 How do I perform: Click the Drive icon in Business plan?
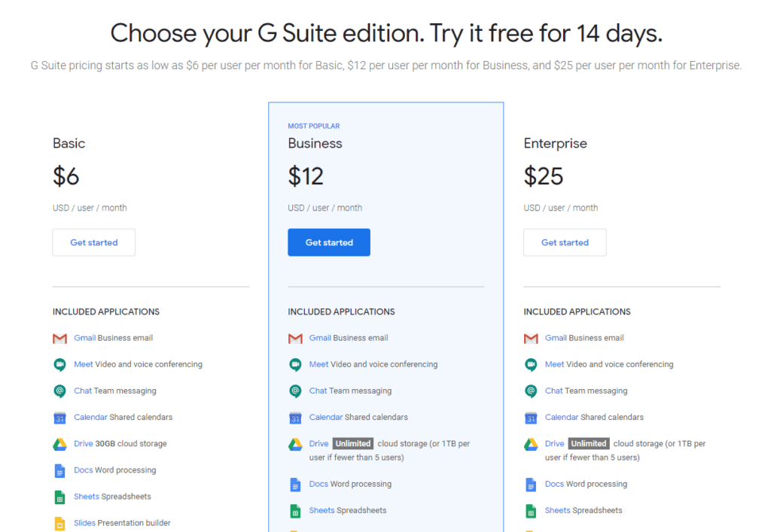point(295,444)
